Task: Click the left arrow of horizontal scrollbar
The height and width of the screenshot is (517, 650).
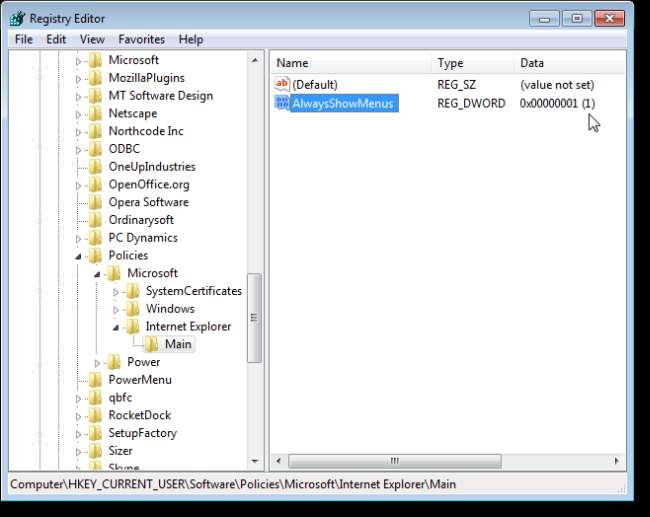Action: point(279,461)
